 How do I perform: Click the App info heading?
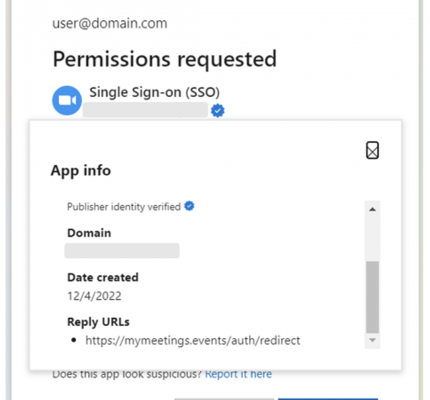tap(81, 171)
